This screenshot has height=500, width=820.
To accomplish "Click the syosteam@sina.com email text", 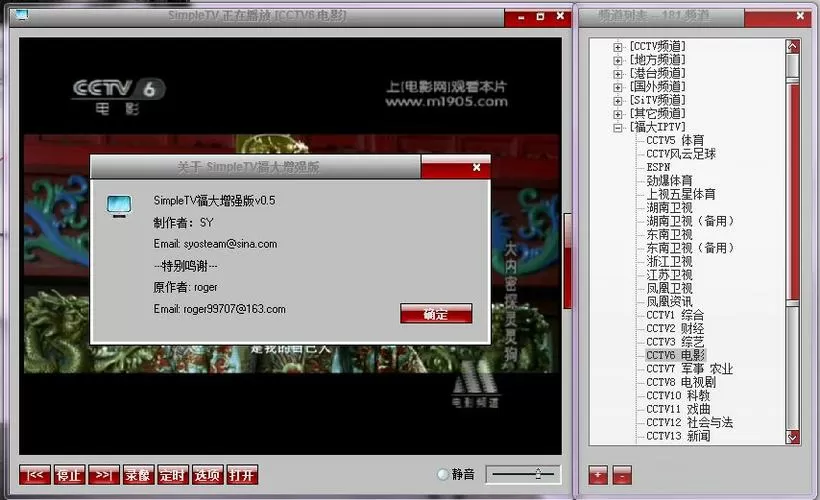I will coord(231,244).
